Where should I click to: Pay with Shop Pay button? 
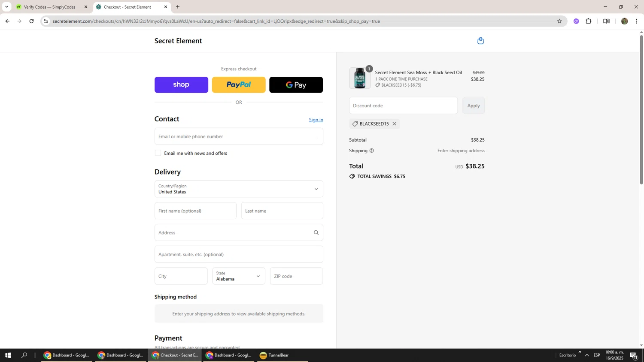coord(181,85)
